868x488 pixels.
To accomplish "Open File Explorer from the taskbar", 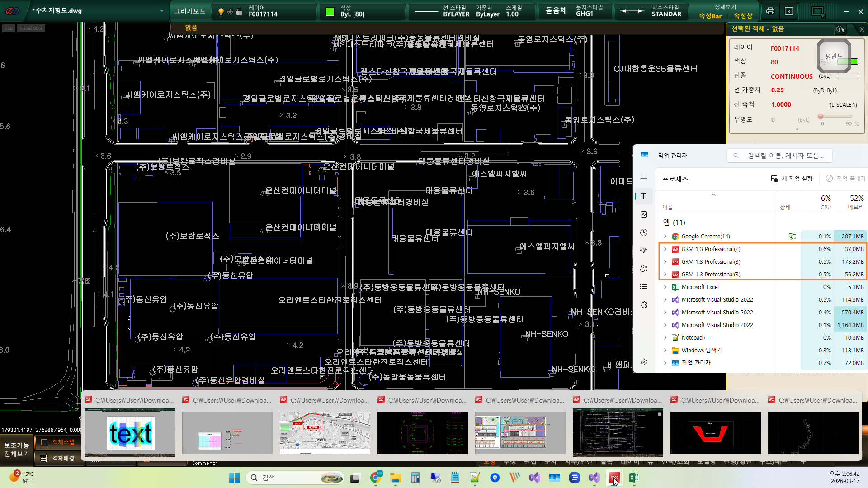I will click(x=396, y=478).
